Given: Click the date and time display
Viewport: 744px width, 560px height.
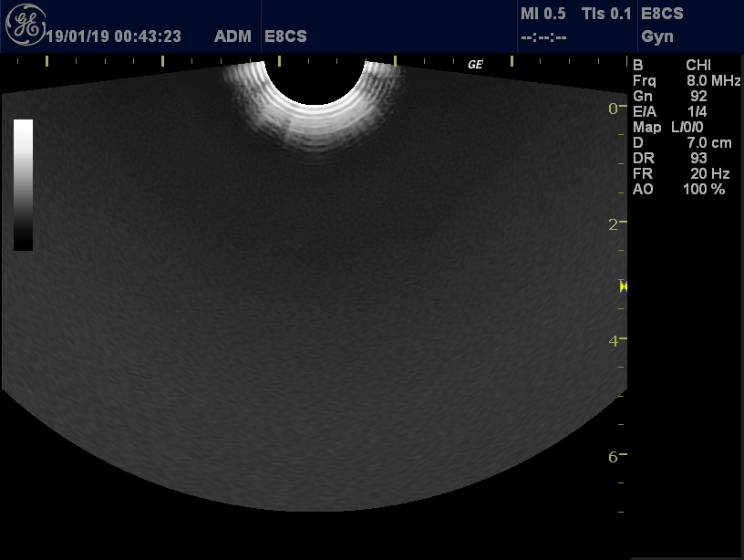Looking at the screenshot, I should point(112,36).
